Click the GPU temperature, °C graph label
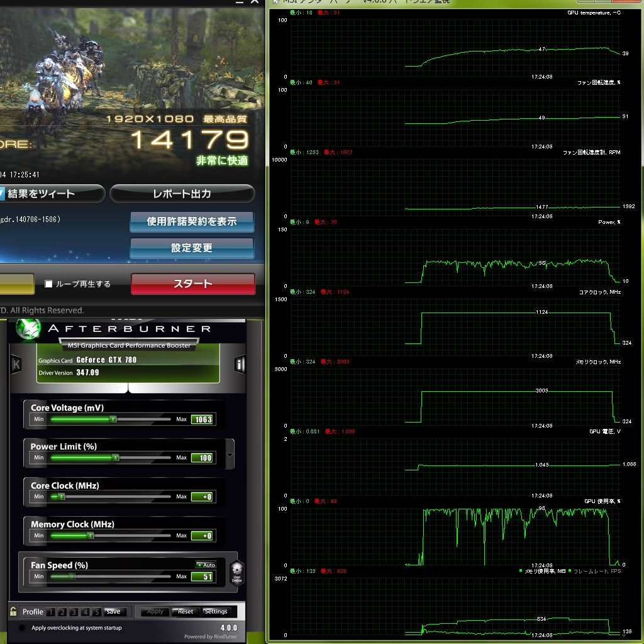 594,13
